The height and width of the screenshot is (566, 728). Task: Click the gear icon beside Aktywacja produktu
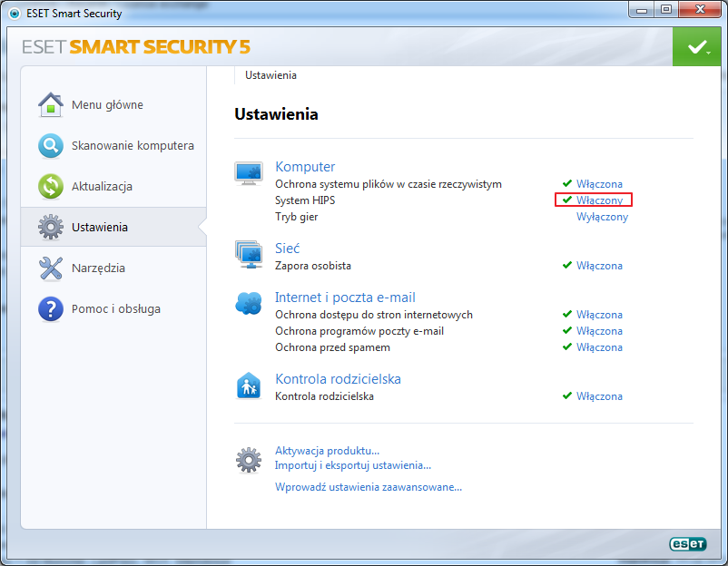[x=249, y=460]
